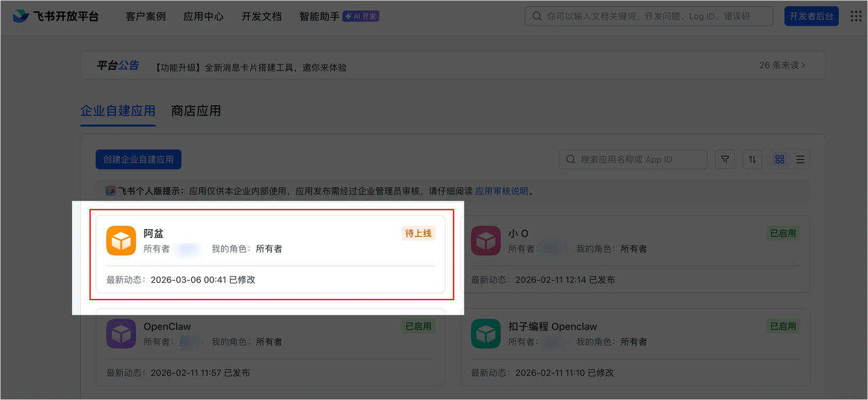Focus the 搜索应用名称或 App ID field

point(633,159)
